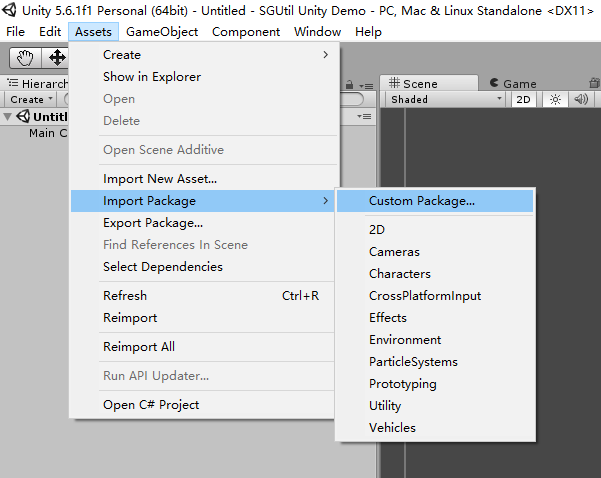Open the Hierarchy Create dropdown

tap(31, 100)
